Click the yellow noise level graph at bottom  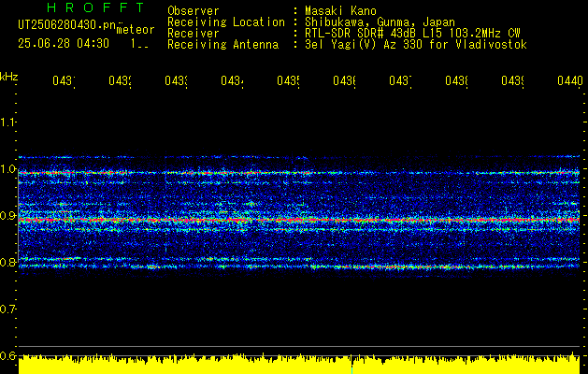coord(299,365)
